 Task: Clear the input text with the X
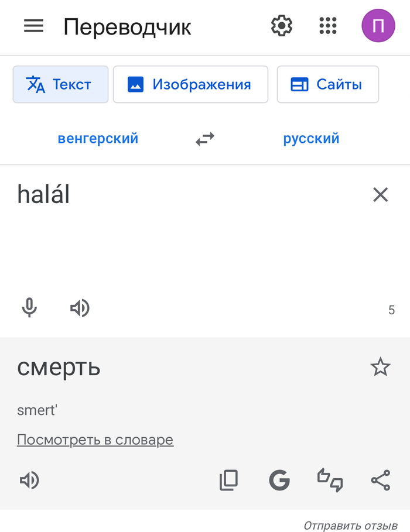pos(380,194)
